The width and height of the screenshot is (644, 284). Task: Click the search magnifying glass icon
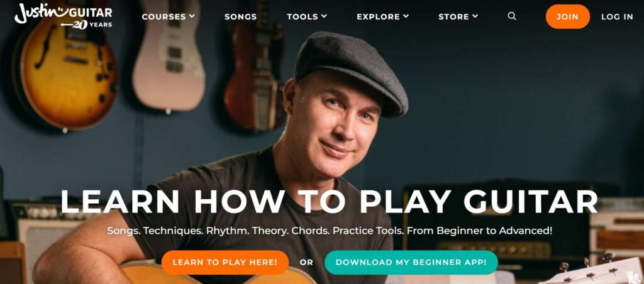512,16
